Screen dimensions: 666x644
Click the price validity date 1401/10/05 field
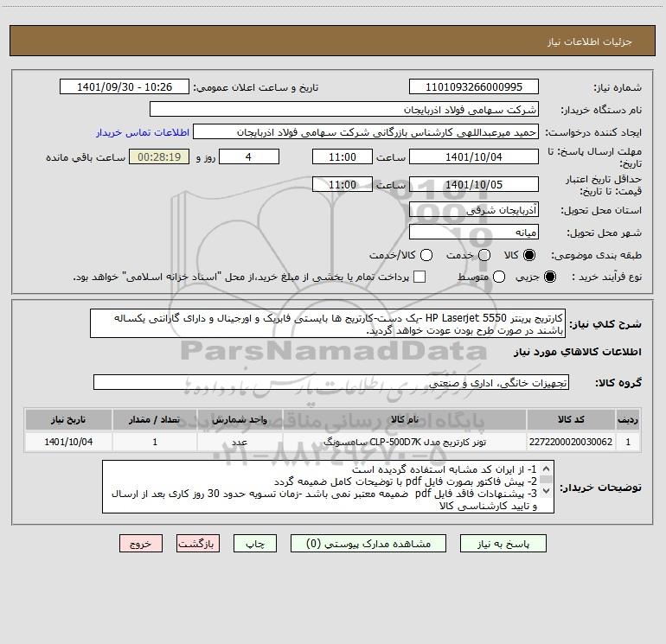474,185
